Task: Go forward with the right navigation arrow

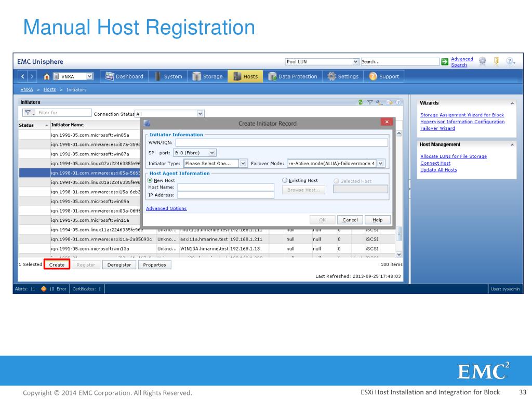Action: click(32, 76)
